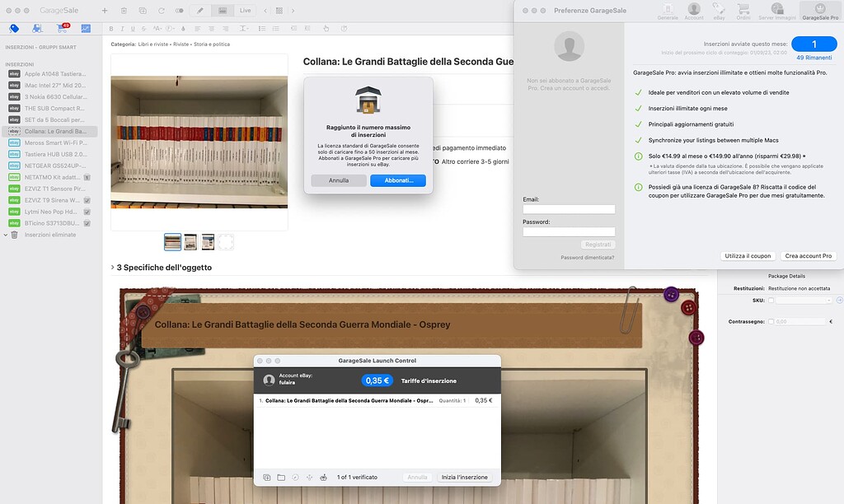Image resolution: width=844 pixels, height=504 pixels.
Task: Expand the Inserzioni eliminate folder
Action: click(6, 235)
